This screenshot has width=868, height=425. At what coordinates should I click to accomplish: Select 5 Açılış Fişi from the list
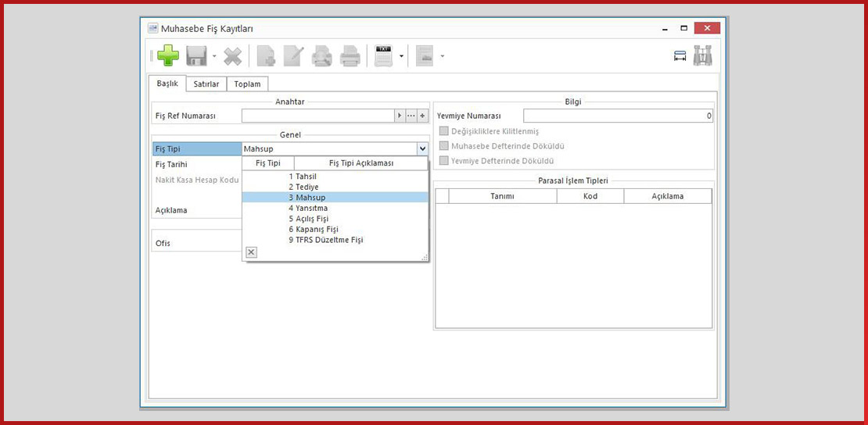click(335, 219)
